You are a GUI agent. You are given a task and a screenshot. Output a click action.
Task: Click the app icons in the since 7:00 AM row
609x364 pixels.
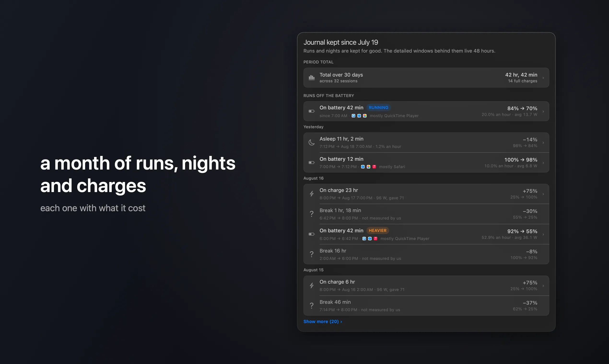click(359, 116)
